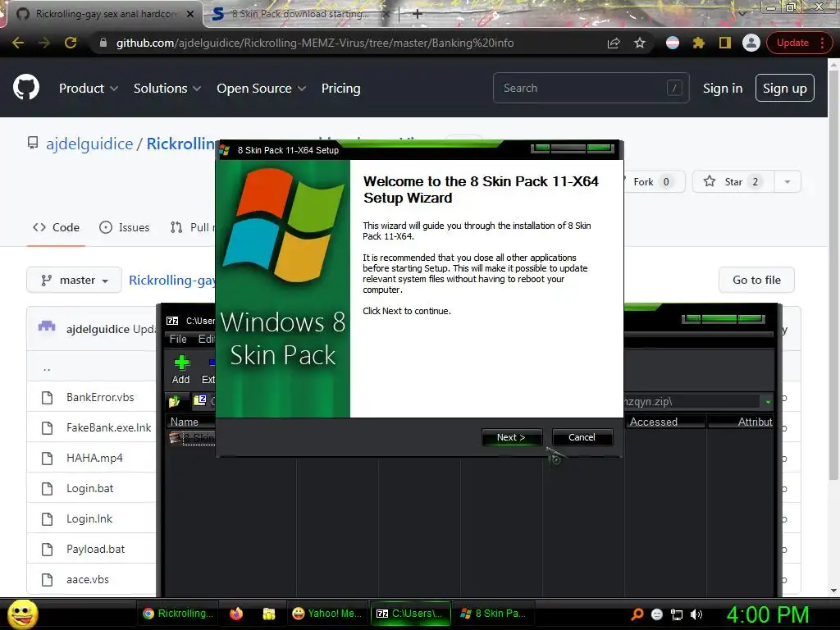Expand the Star options dropdown arrow

click(x=787, y=181)
